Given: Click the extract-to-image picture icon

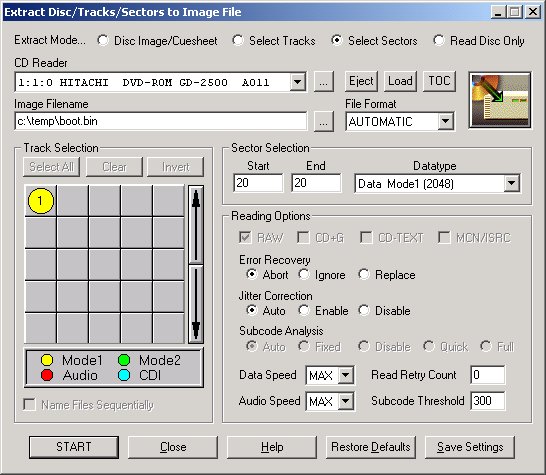Looking at the screenshot, I should click(x=500, y=100).
